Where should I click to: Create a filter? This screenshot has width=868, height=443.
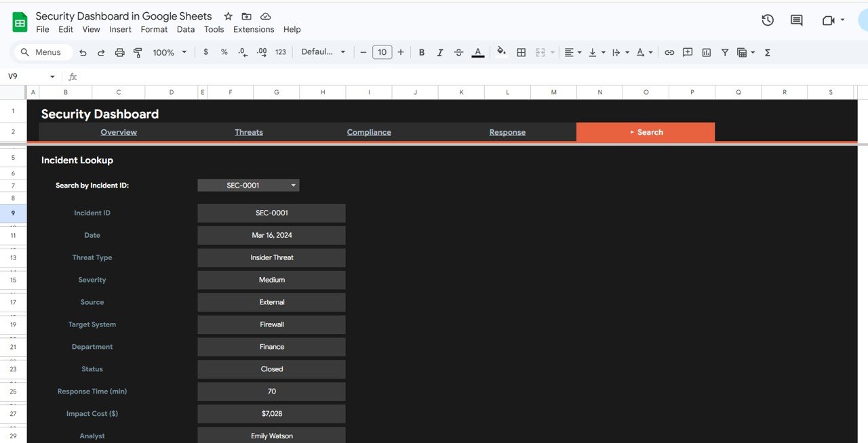[x=724, y=51]
